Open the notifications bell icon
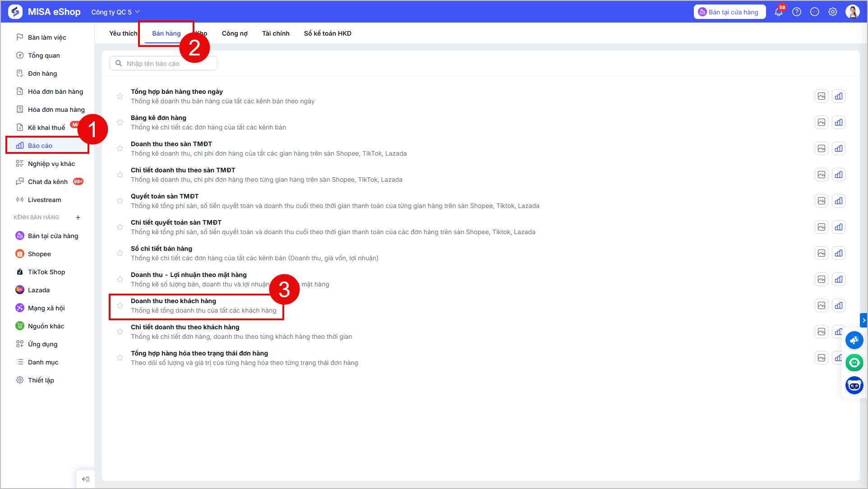The width and height of the screenshot is (868, 489). click(x=779, y=12)
